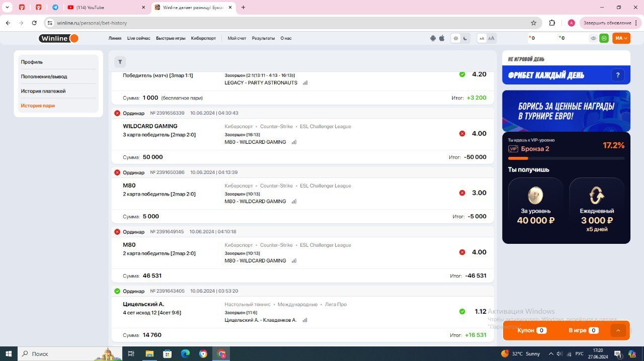Click the Завершить обновление button
The height and width of the screenshot is (361, 644).
tap(607, 23)
